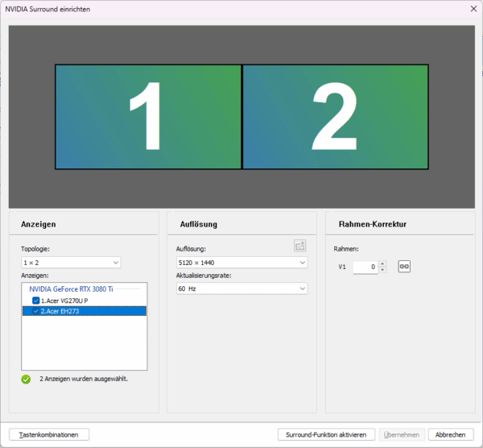483x448 pixels.
Task: Click the V1 bezel correction input field
Action: (x=365, y=267)
